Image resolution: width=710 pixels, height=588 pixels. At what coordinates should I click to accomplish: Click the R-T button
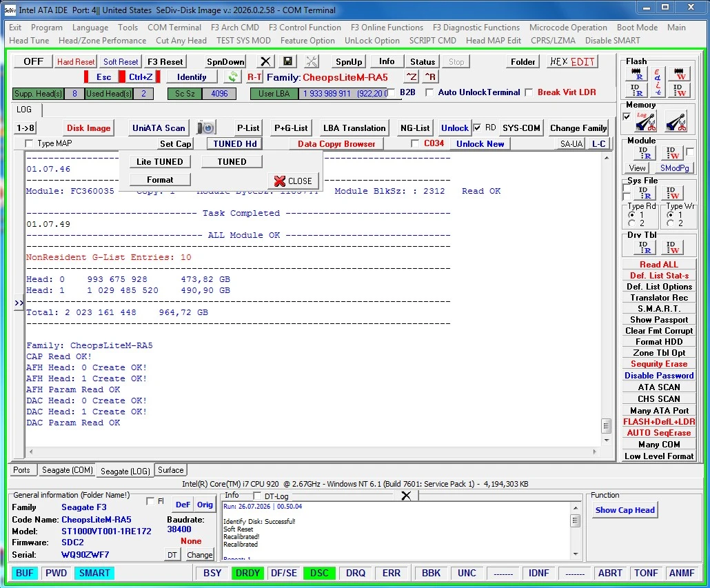[x=254, y=77]
